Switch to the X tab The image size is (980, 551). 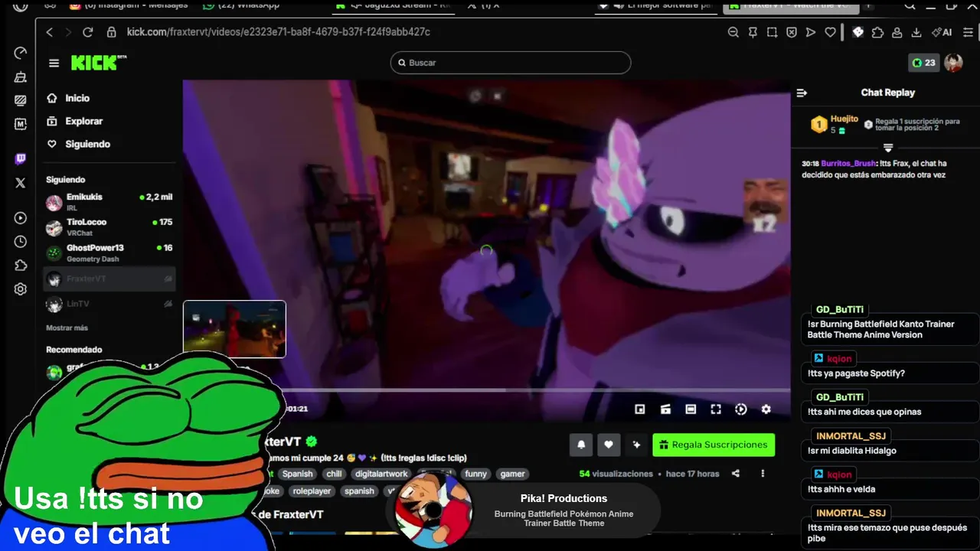tap(484, 5)
